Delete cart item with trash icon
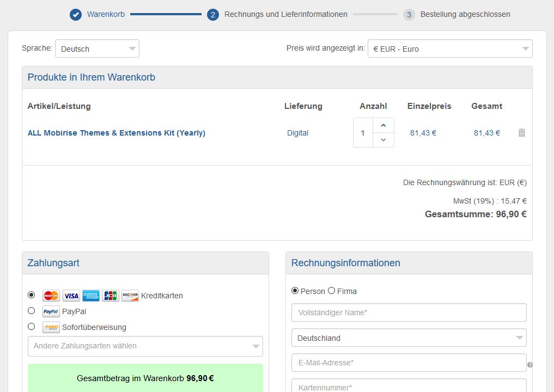Image resolution: width=554 pixels, height=392 pixels. pyautogui.click(x=521, y=133)
